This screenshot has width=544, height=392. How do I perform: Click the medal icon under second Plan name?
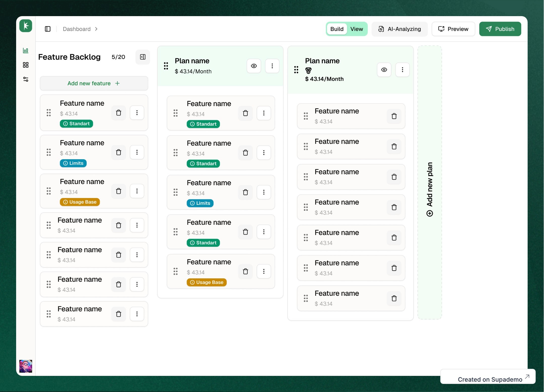[308, 71]
